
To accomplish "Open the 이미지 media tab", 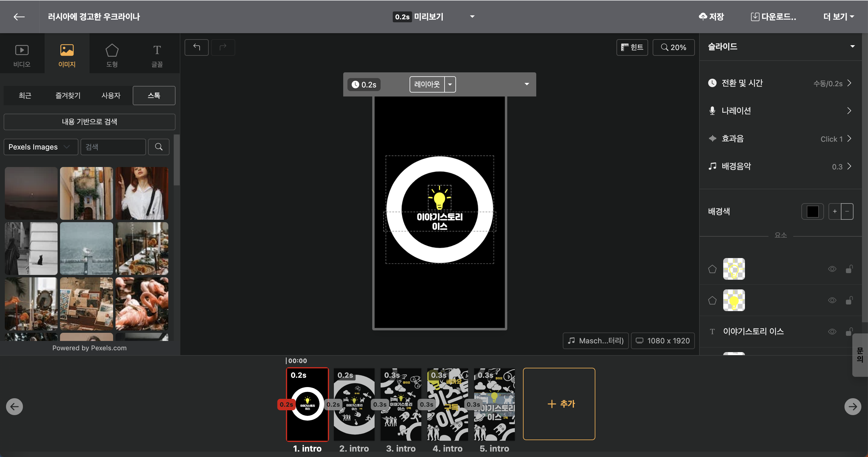I will click(x=67, y=54).
